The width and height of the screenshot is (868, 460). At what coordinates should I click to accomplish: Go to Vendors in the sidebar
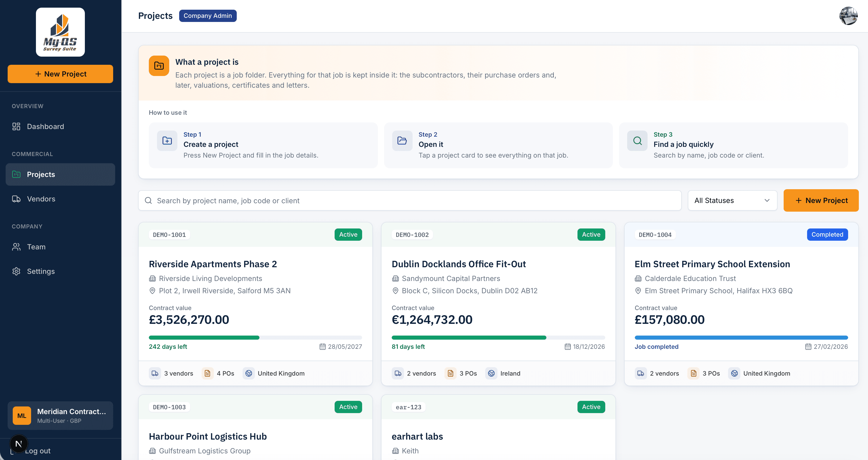(60, 199)
